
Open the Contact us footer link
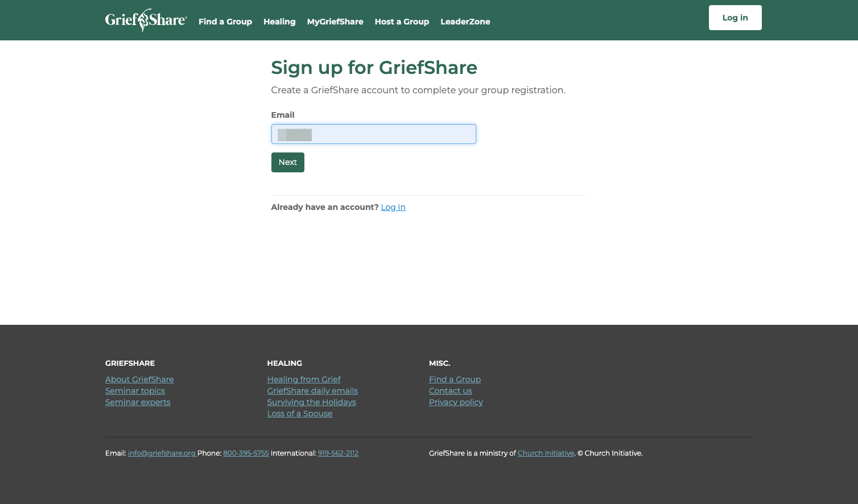[451, 391]
